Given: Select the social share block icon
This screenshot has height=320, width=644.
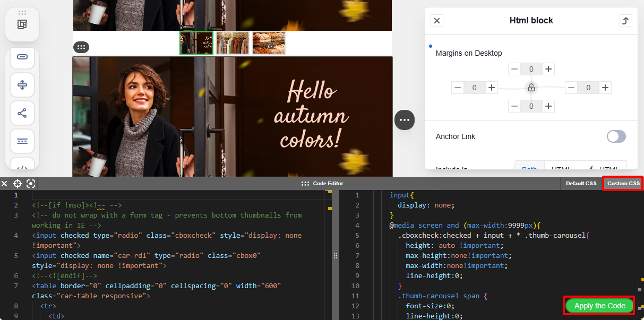Looking at the screenshot, I should click(22, 113).
